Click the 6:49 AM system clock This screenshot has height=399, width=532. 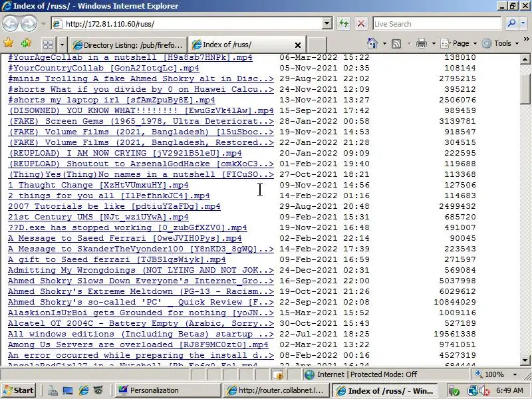[x=509, y=390]
